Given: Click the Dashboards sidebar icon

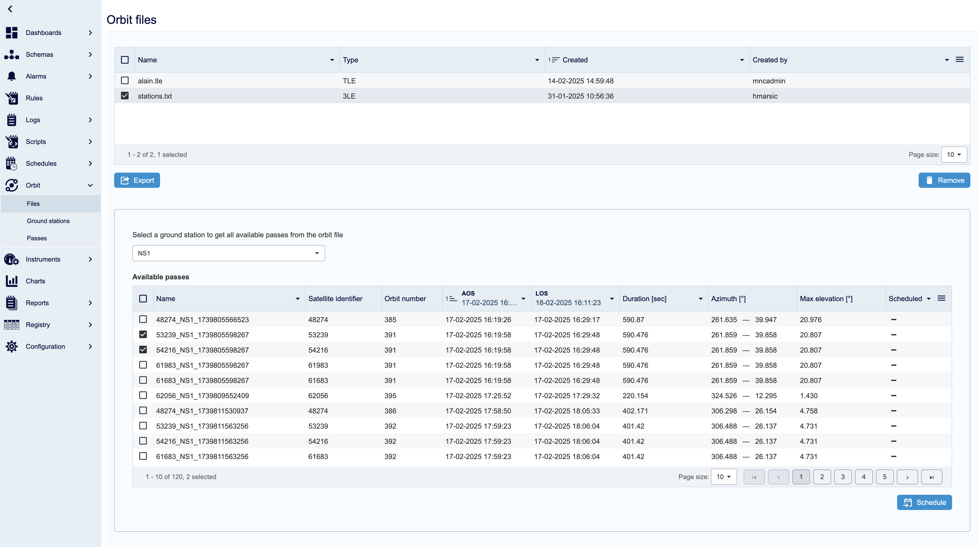Looking at the screenshot, I should [x=12, y=33].
